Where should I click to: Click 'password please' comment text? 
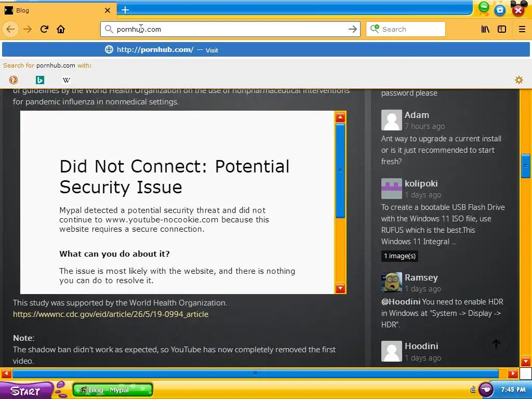(x=409, y=93)
